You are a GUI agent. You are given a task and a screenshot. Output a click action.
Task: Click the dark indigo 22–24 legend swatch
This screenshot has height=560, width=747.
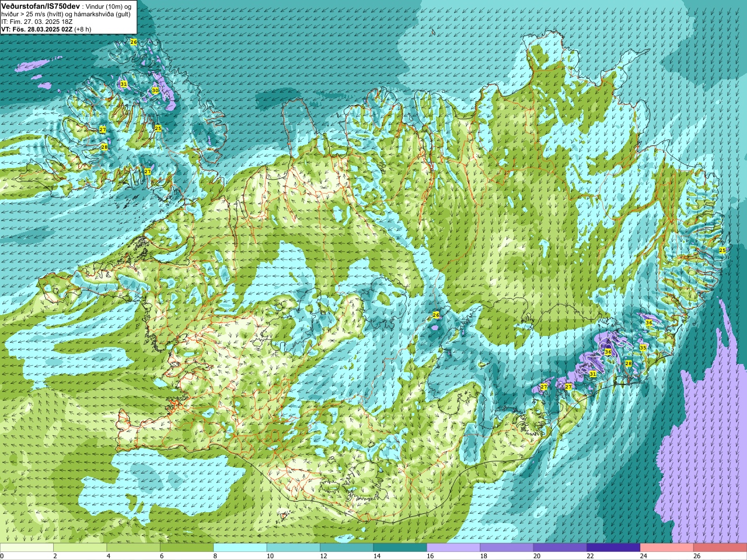pos(614,548)
